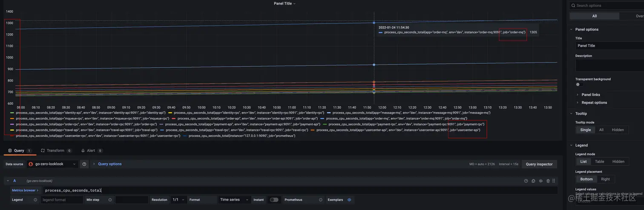The width and height of the screenshot is (644, 210).
Task: Delete query A with trash icon
Action: (548, 181)
